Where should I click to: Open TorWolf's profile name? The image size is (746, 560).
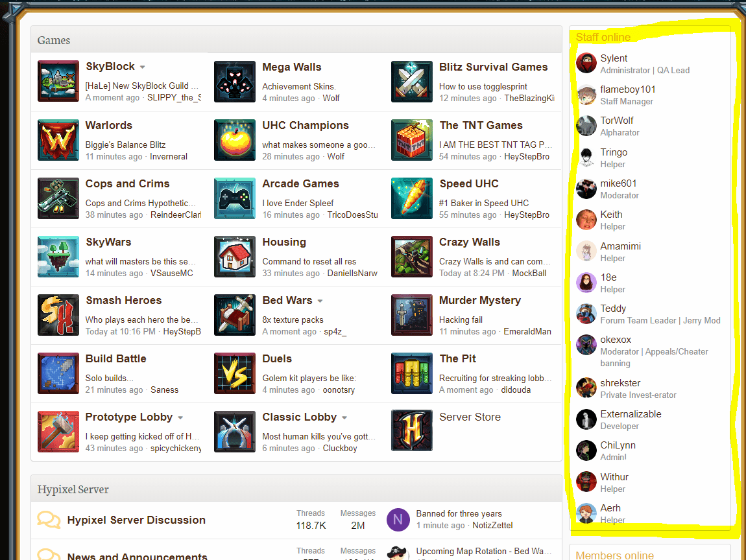coord(617,121)
